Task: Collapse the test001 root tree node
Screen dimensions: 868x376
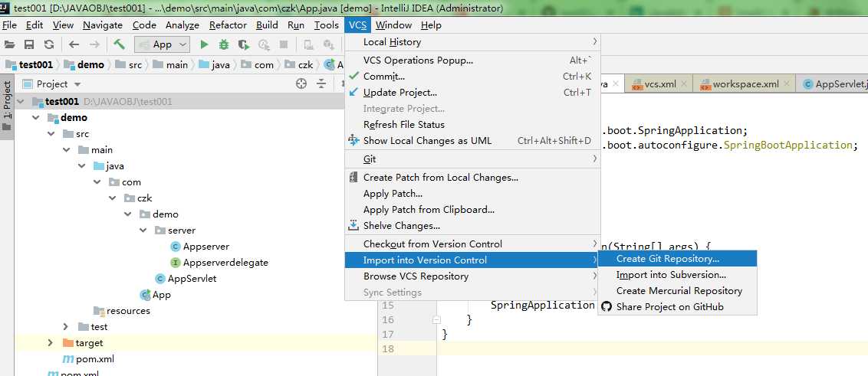Action: pyautogui.click(x=21, y=102)
